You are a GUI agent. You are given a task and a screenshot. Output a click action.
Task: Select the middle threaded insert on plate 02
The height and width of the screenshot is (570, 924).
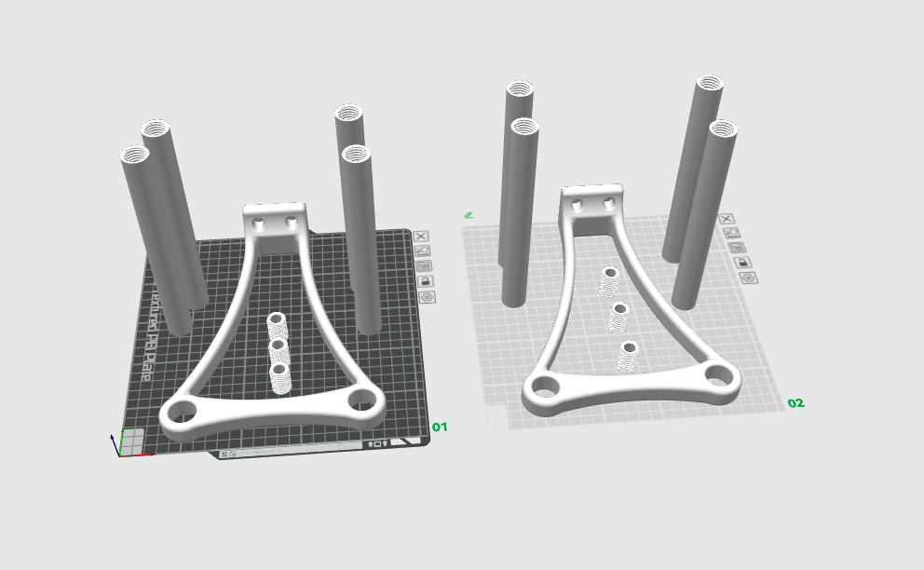coord(618,318)
